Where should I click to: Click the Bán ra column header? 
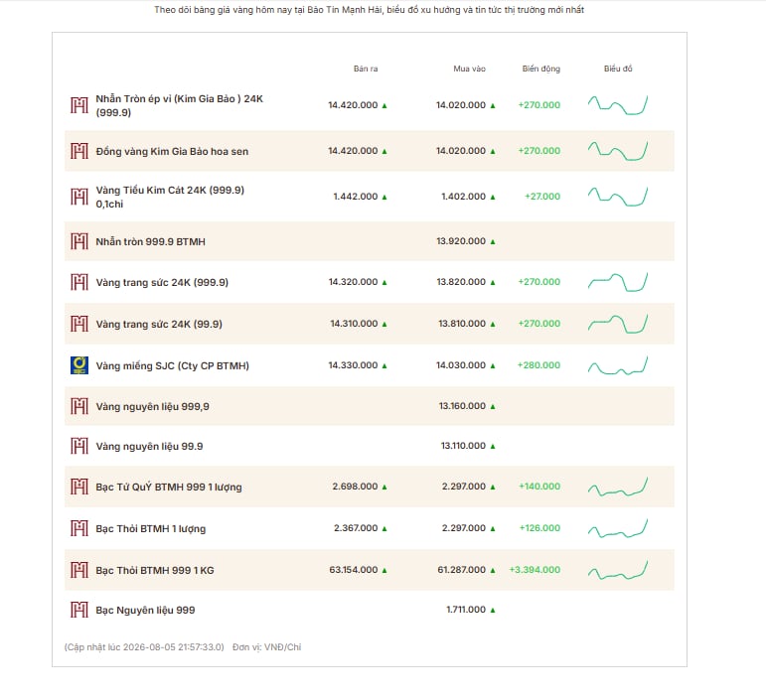click(366, 69)
